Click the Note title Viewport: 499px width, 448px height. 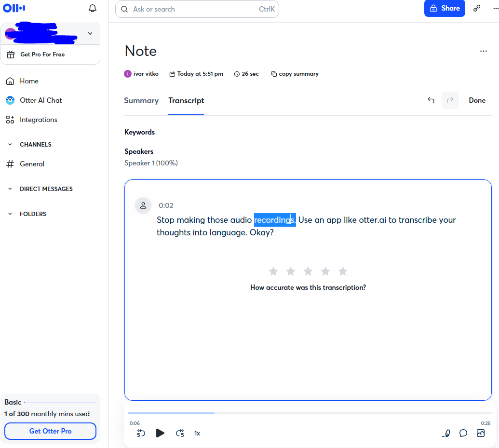pos(141,51)
